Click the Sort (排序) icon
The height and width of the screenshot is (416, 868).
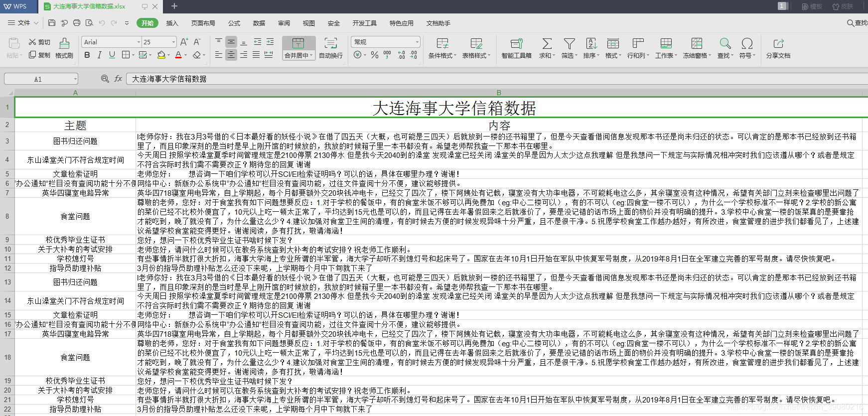591,44
